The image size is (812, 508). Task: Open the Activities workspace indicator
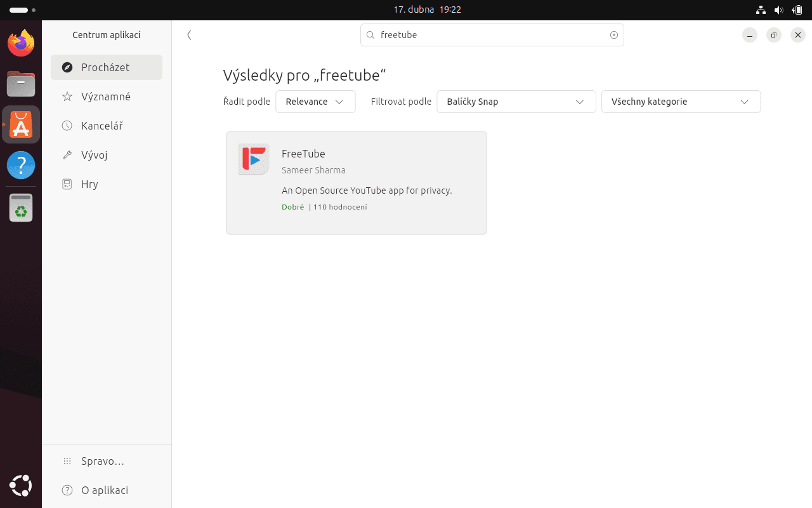[22, 10]
